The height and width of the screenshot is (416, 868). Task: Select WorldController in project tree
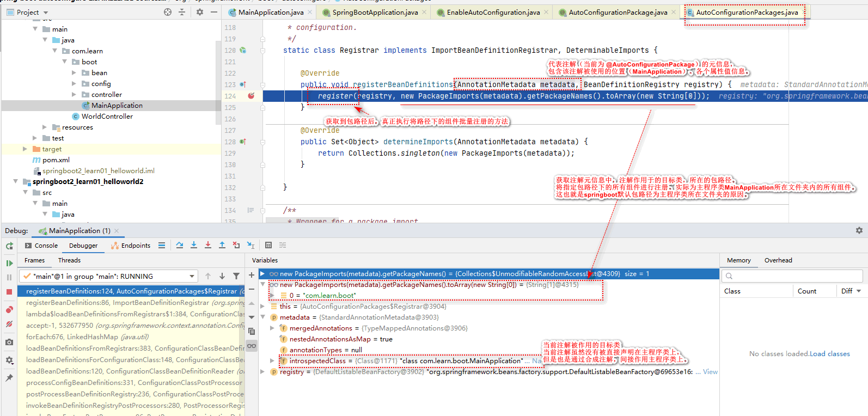click(107, 116)
